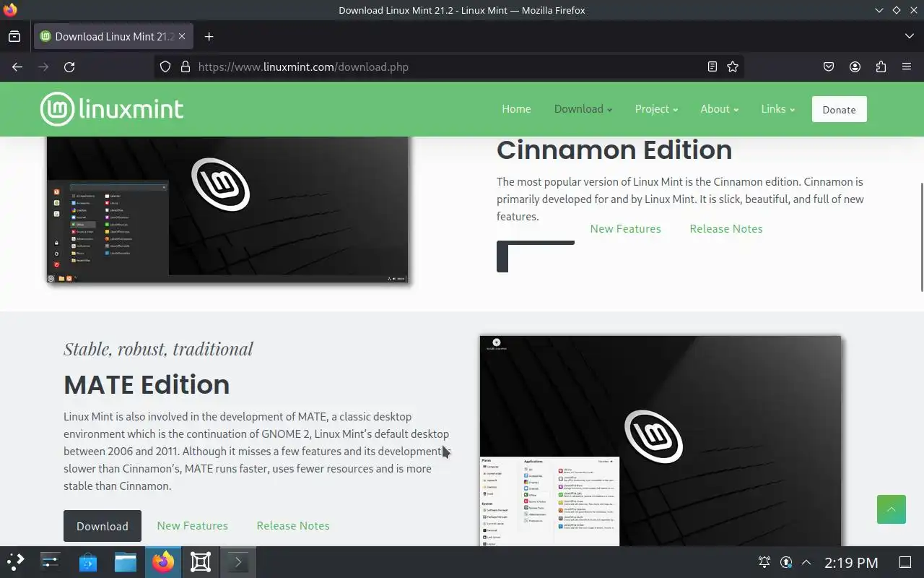Click the "Stable, robust, traditional" tagline

[158, 348]
